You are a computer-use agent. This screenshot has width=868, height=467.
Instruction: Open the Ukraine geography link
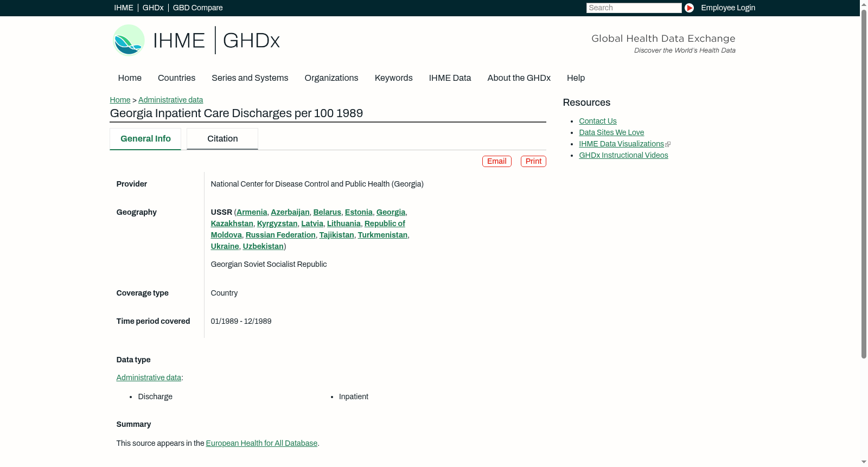coord(225,247)
